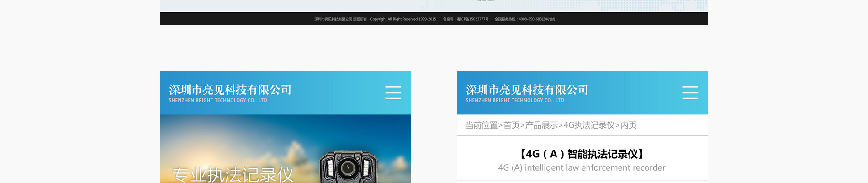Click footer Copyright All Right Reserved 1999-2015
The height and width of the screenshot is (183, 868).
tap(403, 19)
